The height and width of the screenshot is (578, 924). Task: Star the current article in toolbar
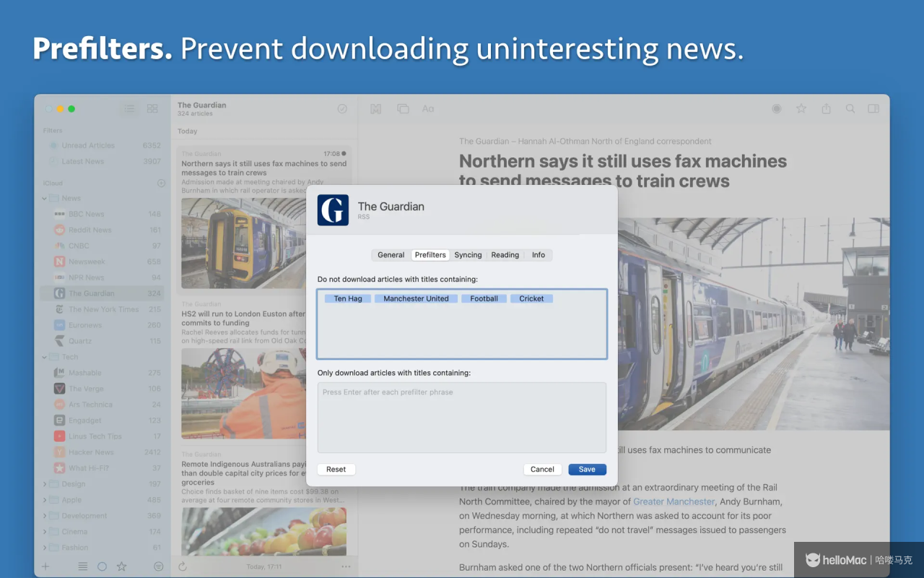click(x=801, y=108)
